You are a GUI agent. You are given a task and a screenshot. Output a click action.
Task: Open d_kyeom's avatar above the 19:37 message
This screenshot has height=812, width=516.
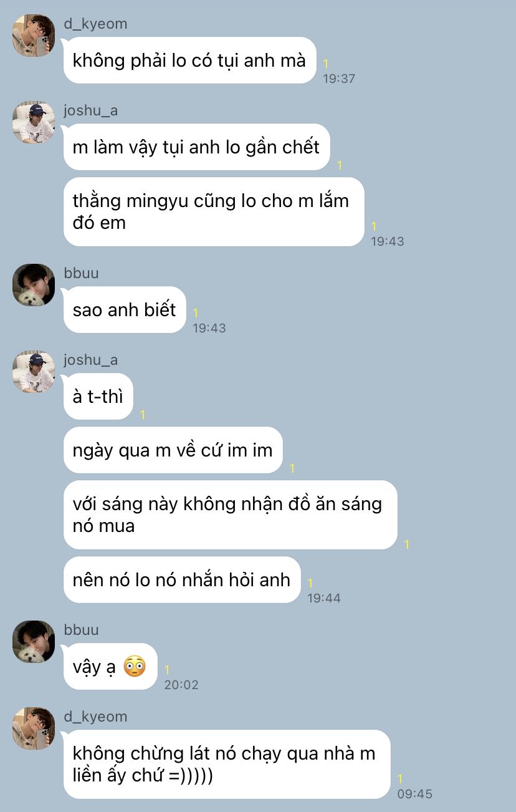click(x=34, y=36)
